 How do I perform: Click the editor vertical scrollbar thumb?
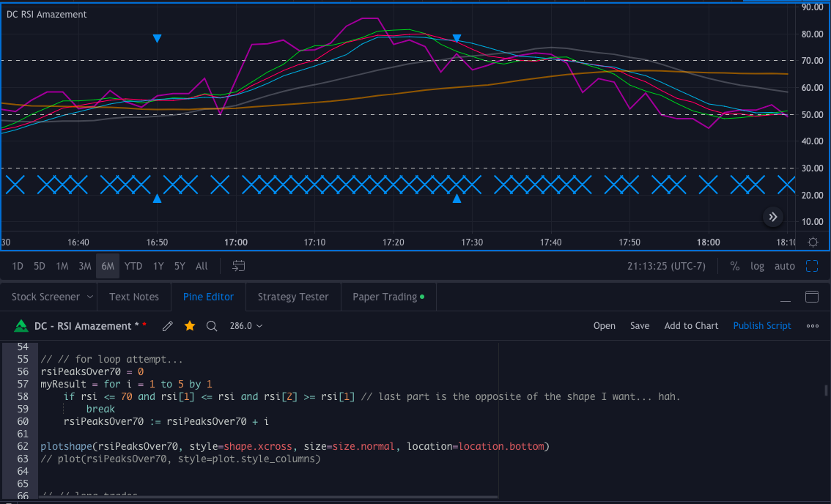(x=826, y=390)
